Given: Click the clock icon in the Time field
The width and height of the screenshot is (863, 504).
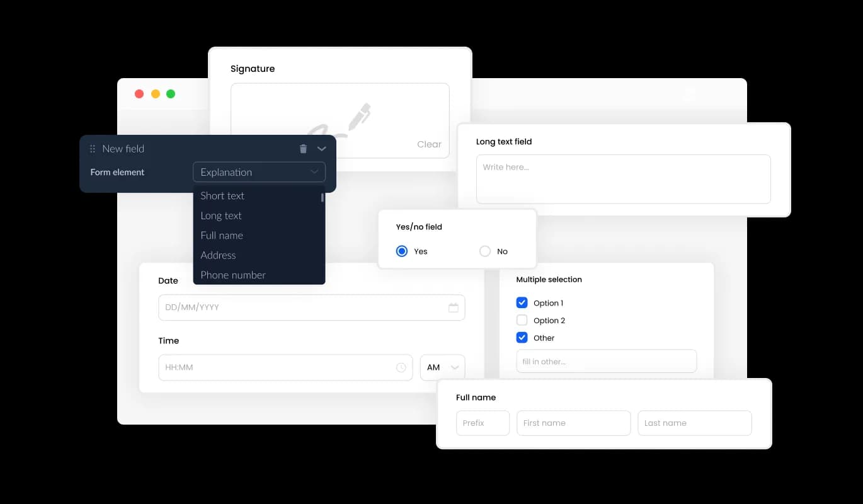Looking at the screenshot, I should (402, 367).
